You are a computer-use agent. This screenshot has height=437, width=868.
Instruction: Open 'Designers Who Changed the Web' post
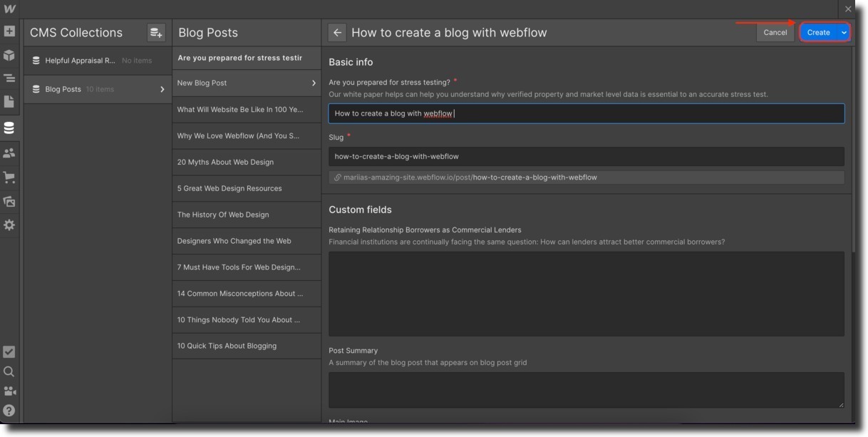(x=247, y=241)
